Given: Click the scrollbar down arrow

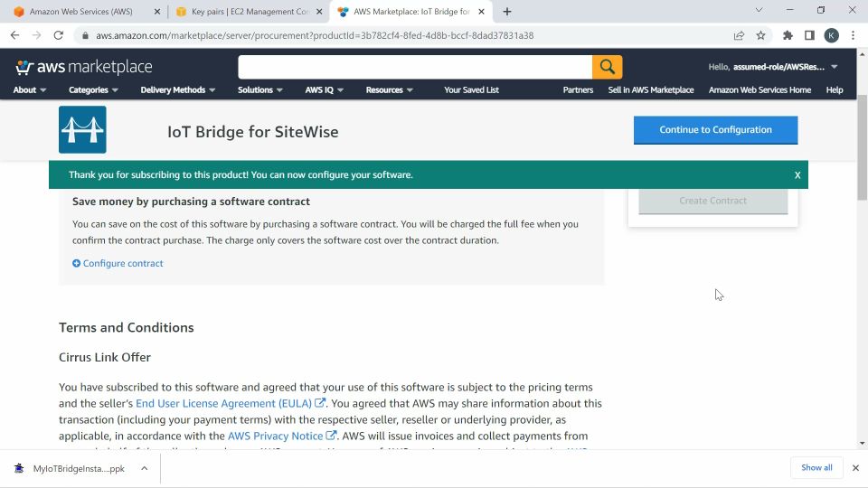Looking at the screenshot, I should tap(862, 443).
